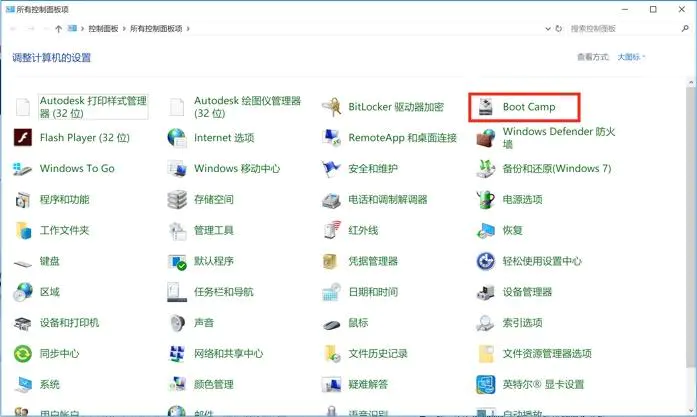
Task: Click chevron after 控制面板 in breadcrumb
Action: pos(124,28)
